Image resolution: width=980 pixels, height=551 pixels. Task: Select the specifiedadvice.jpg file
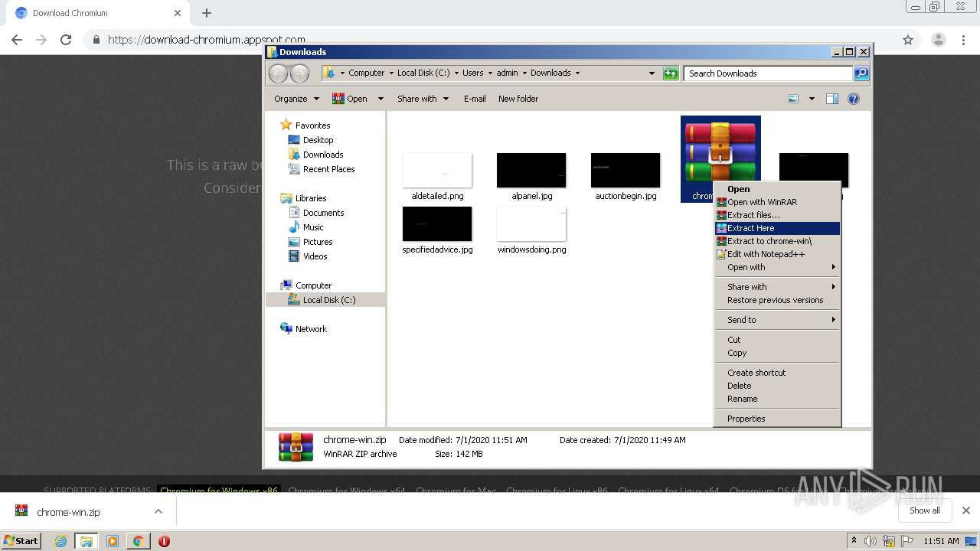[x=437, y=230]
